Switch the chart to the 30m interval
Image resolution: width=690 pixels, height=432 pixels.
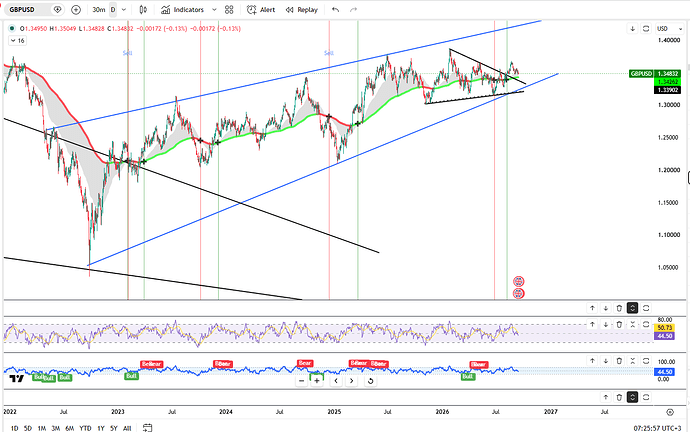point(99,9)
